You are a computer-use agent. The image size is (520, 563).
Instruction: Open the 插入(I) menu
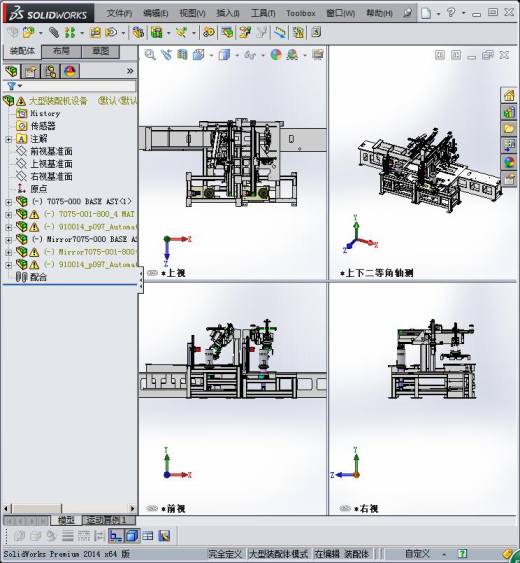(x=228, y=13)
